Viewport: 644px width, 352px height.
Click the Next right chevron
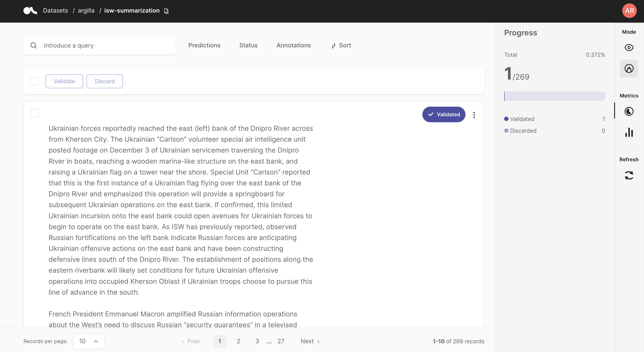[319, 341]
